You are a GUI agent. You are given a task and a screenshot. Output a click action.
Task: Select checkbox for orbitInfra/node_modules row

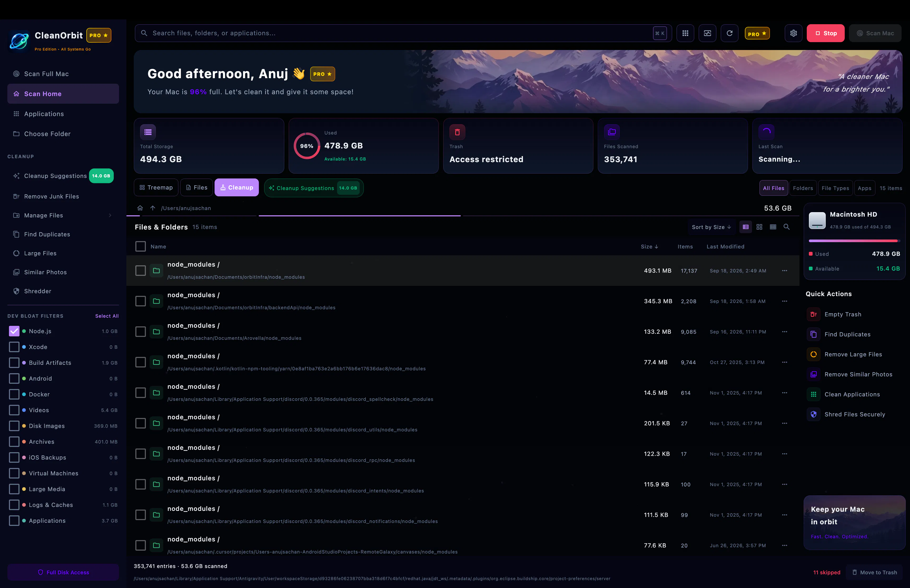pos(141,271)
